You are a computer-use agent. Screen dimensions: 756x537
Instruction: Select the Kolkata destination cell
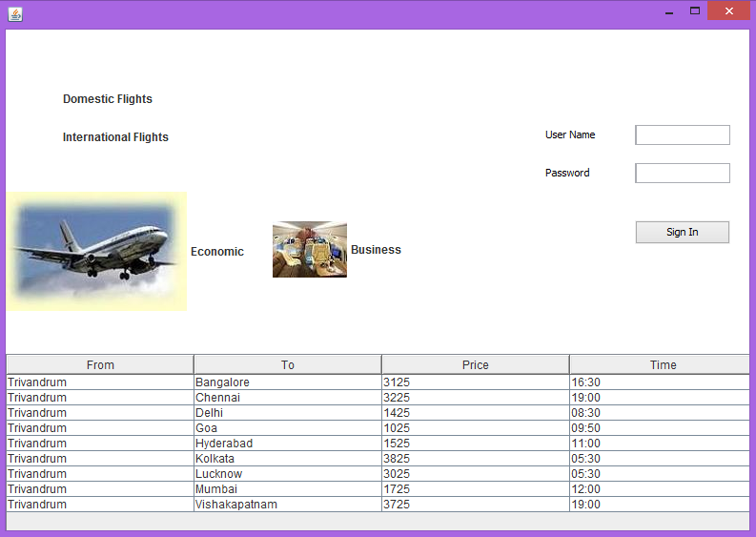[288, 459]
